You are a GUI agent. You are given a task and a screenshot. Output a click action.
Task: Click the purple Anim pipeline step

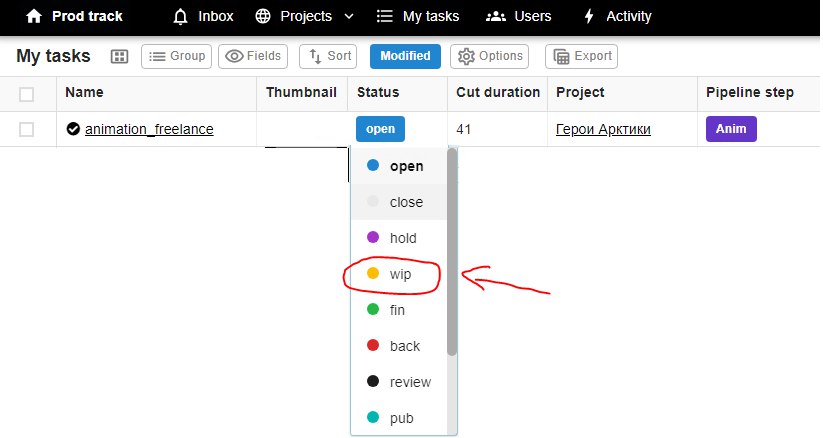coord(731,129)
